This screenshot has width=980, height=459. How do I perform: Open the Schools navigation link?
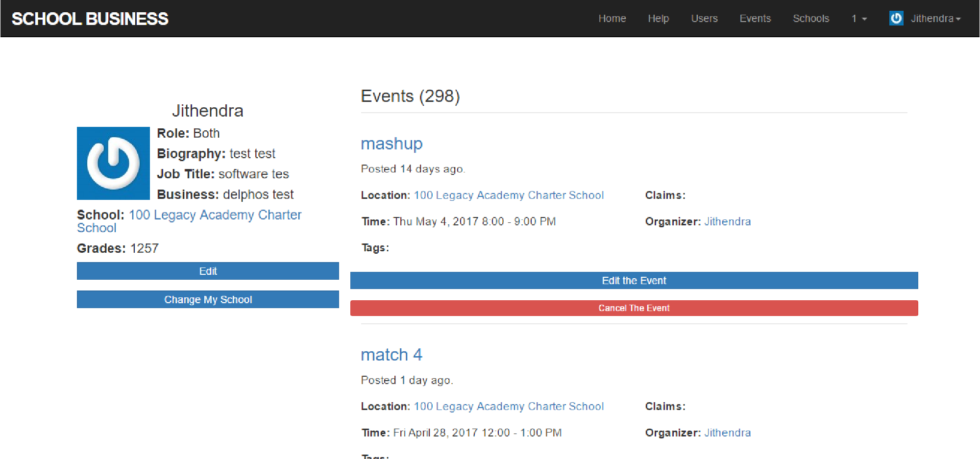tap(811, 19)
